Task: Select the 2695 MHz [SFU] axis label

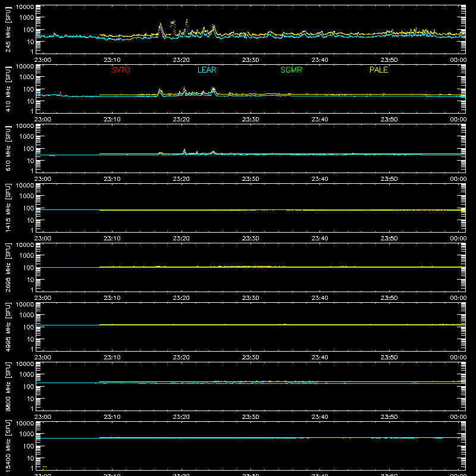Action: (8, 267)
